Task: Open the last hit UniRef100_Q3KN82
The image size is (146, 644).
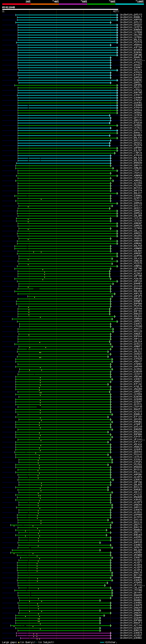Action: 131,638
